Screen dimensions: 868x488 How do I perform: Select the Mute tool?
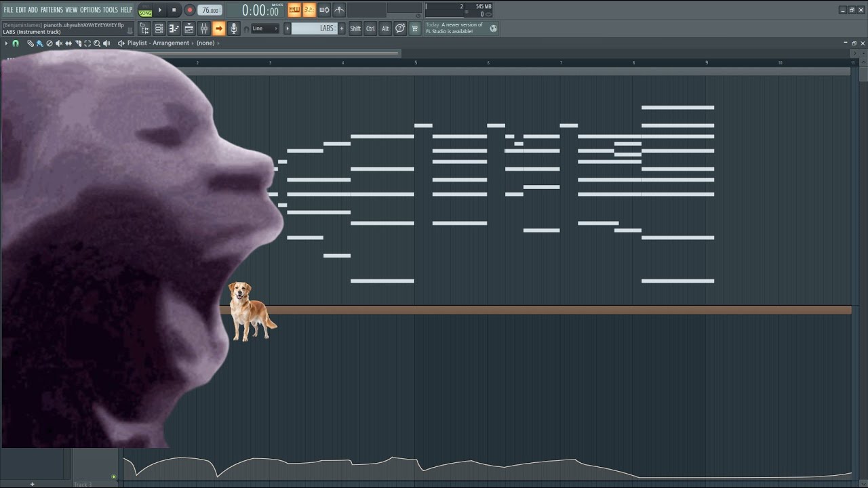(59, 43)
